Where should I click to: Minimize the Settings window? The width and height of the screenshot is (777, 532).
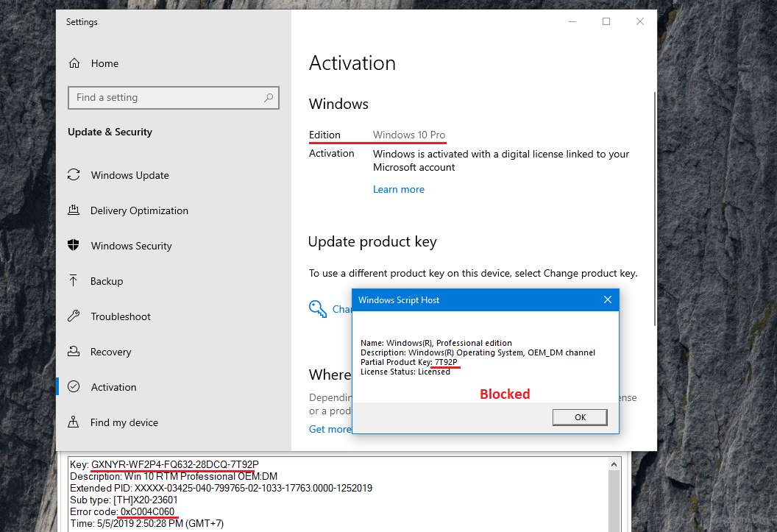point(572,22)
